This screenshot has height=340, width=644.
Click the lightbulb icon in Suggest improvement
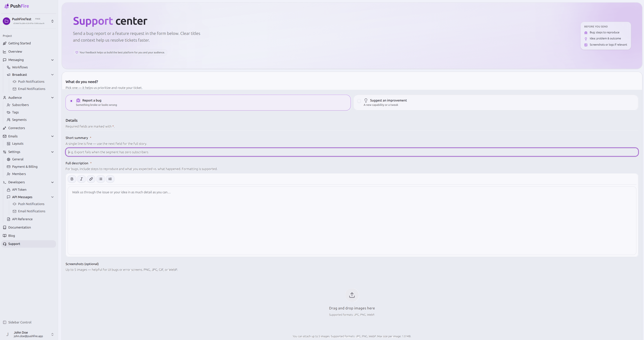(x=366, y=100)
